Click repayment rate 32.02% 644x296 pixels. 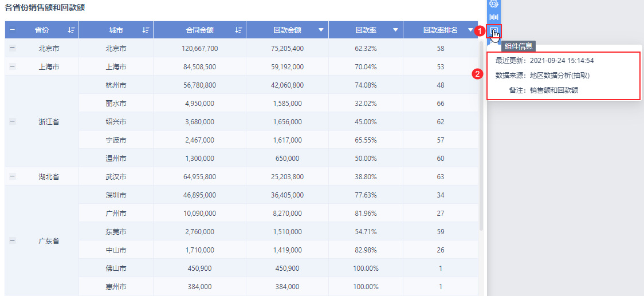click(366, 104)
